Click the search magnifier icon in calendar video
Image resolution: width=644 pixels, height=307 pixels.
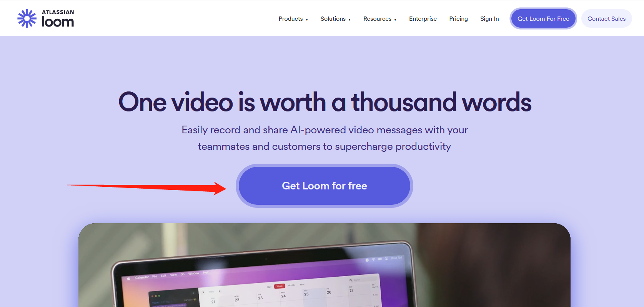351,280
